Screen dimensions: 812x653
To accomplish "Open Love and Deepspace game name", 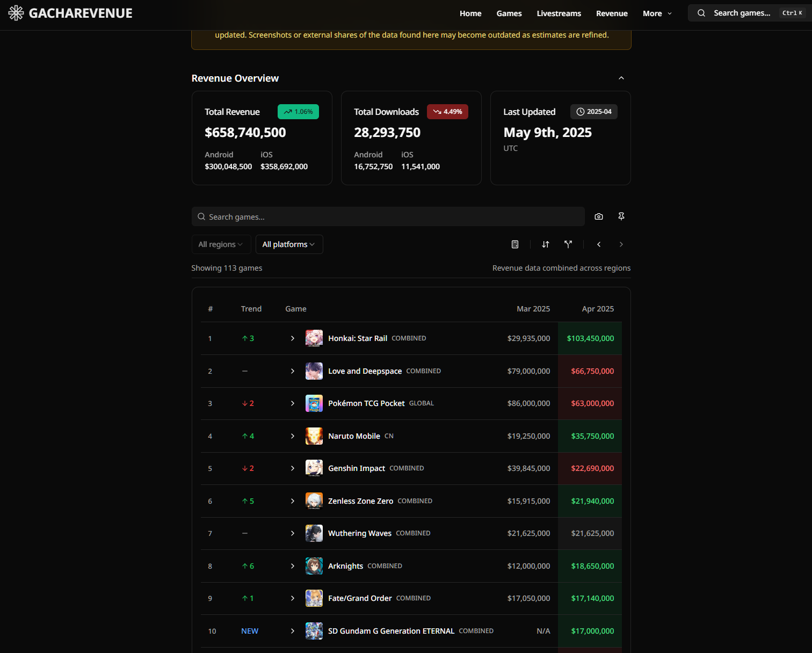I will [365, 371].
